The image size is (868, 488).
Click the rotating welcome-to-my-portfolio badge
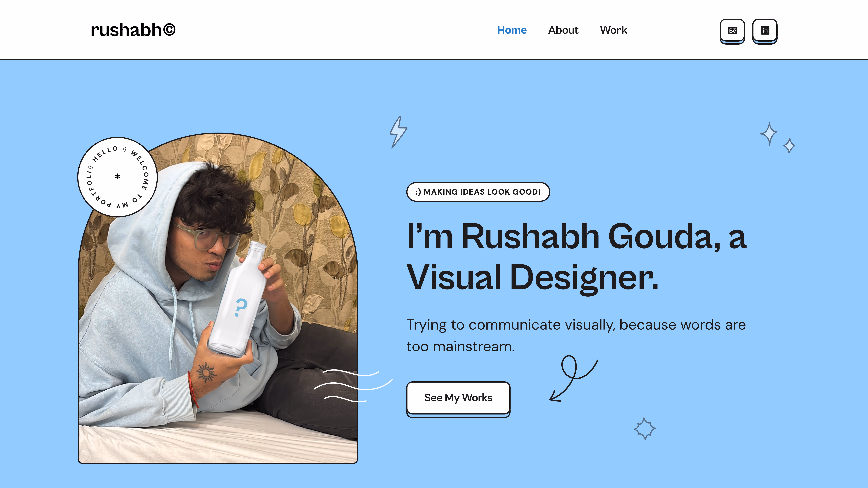(x=117, y=177)
